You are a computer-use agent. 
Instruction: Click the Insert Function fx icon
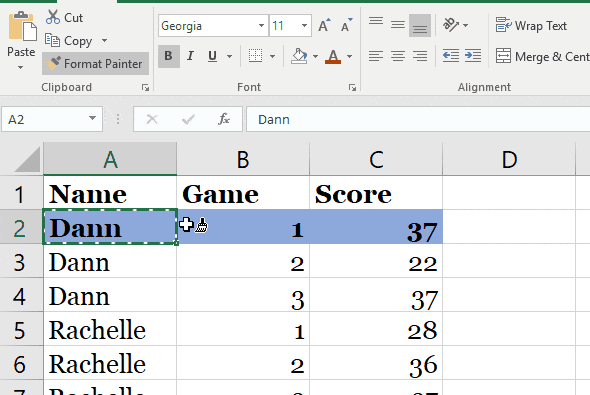click(224, 119)
